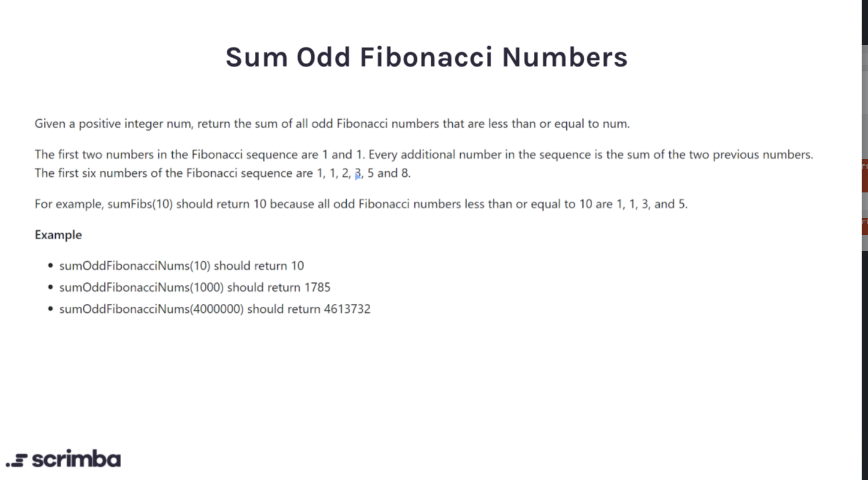Click the bullet dot before sumOddFibonacciNums(1000)
The width and height of the screenshot is (868, 480).
[x=50, y=288]
